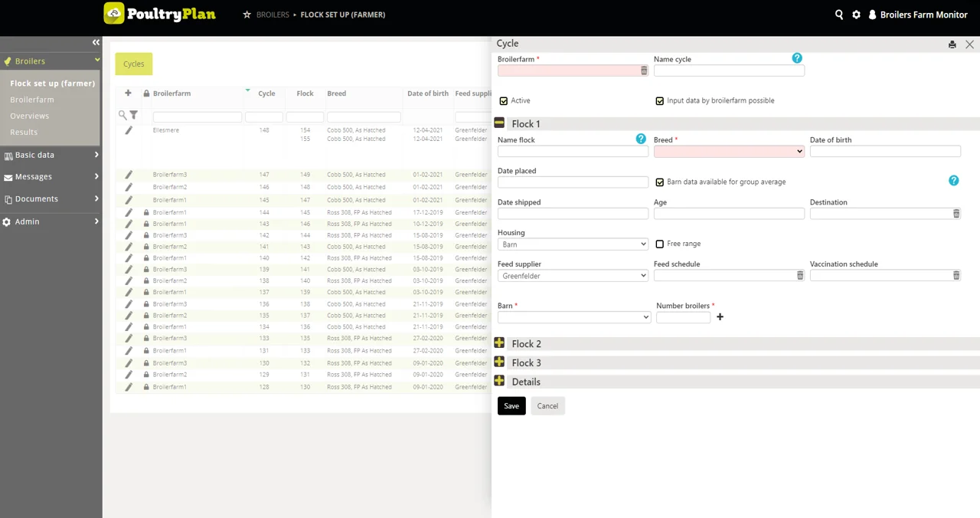Uncheck Input data by broilerfarm possible
This screenshot has width=980, height=518.
pos(659,101)
